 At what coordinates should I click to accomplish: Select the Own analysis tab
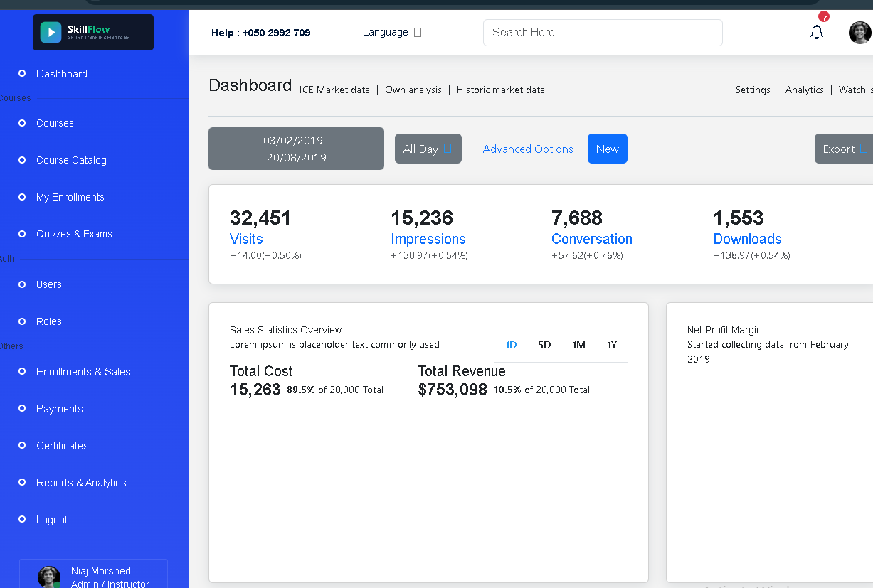413,90
